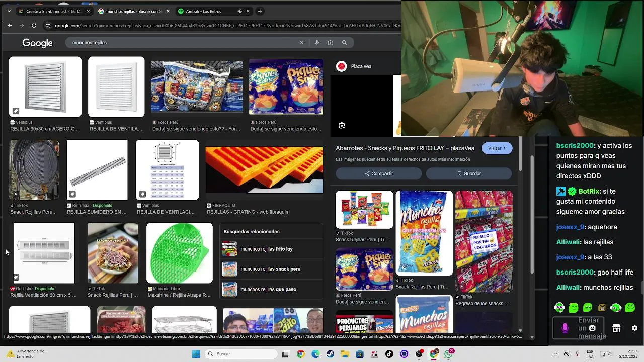Open a new browser tab
Viewport: 644px width, 362px height.
click(x=260, y=11)
